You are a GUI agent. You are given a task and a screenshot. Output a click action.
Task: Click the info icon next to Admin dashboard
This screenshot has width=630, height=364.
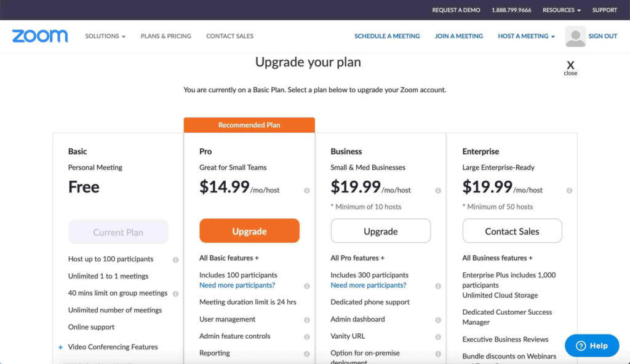coord(437,319)
